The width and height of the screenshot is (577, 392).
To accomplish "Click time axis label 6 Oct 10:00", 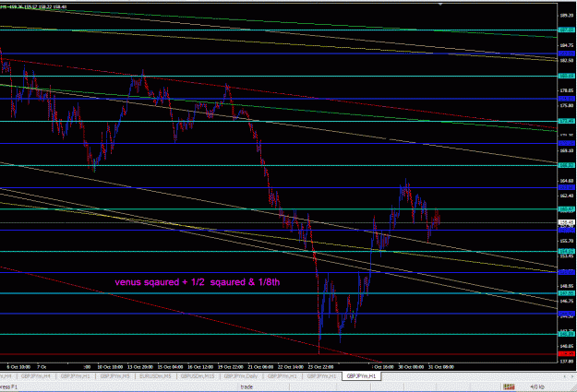I will (18, 367).
